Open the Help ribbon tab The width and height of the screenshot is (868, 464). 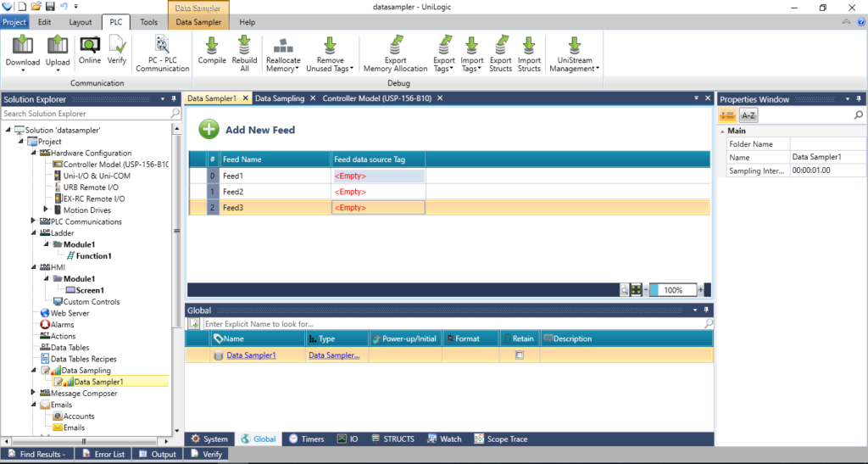tap(247, 22)
